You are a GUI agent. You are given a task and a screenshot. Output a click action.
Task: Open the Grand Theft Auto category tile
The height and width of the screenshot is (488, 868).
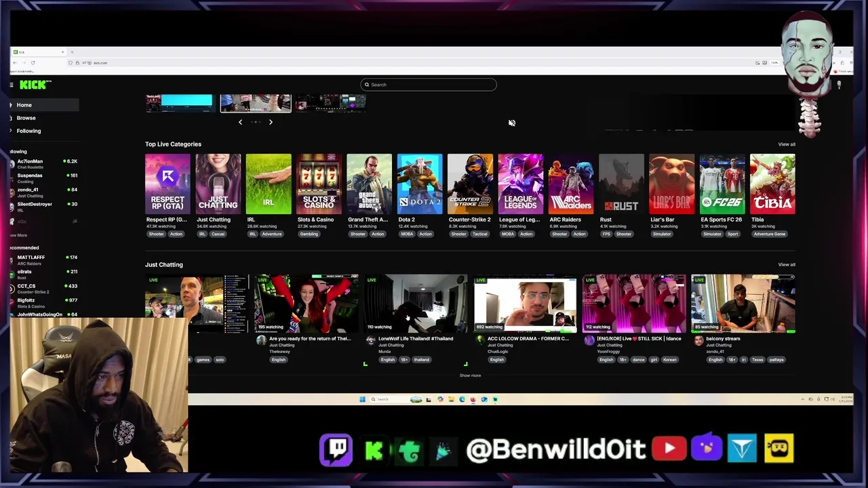[369, 184]
